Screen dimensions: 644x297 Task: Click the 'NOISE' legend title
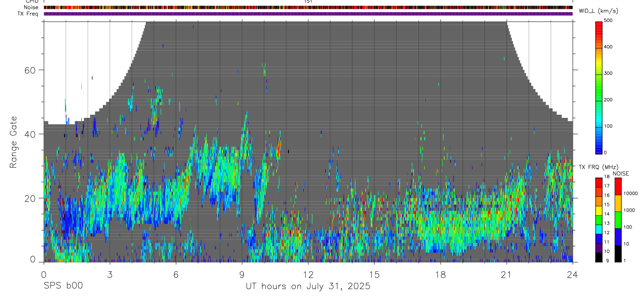(621, 173)
